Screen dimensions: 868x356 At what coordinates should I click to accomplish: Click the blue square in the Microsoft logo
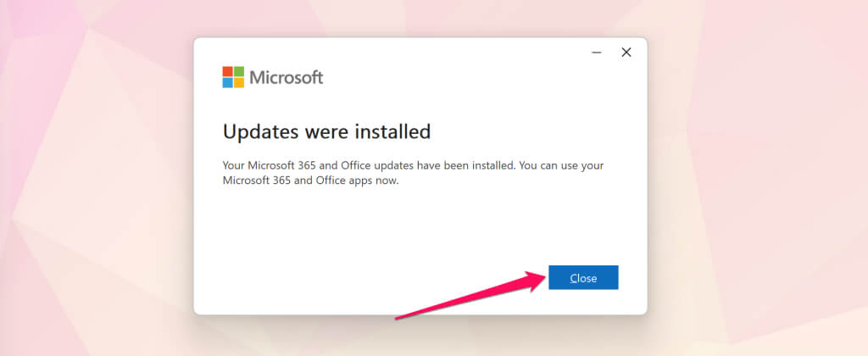pos(228,83)
